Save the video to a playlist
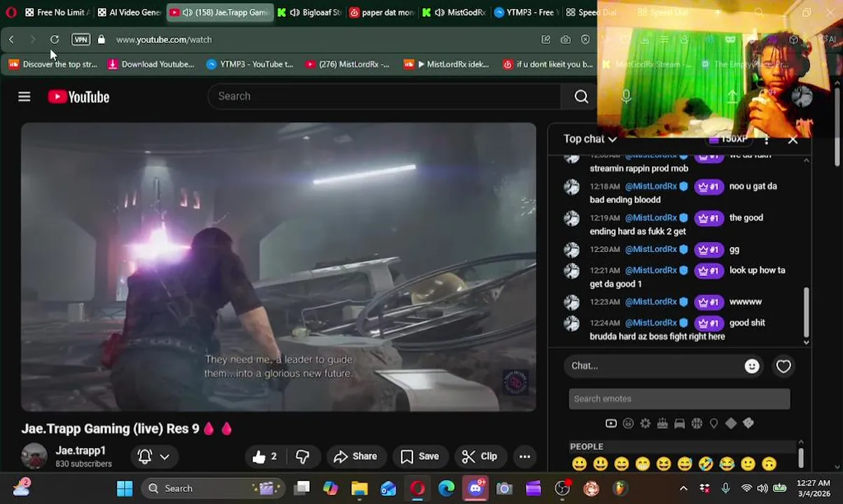 click(x=419, y=456)
